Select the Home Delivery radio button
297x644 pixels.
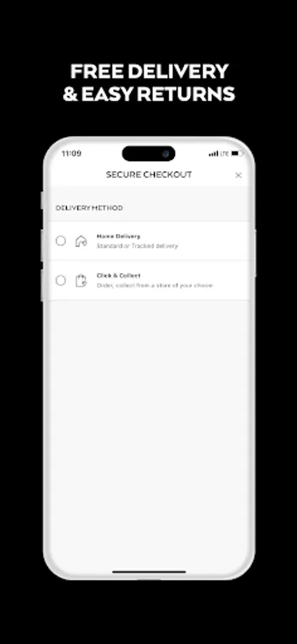(60, 241)
